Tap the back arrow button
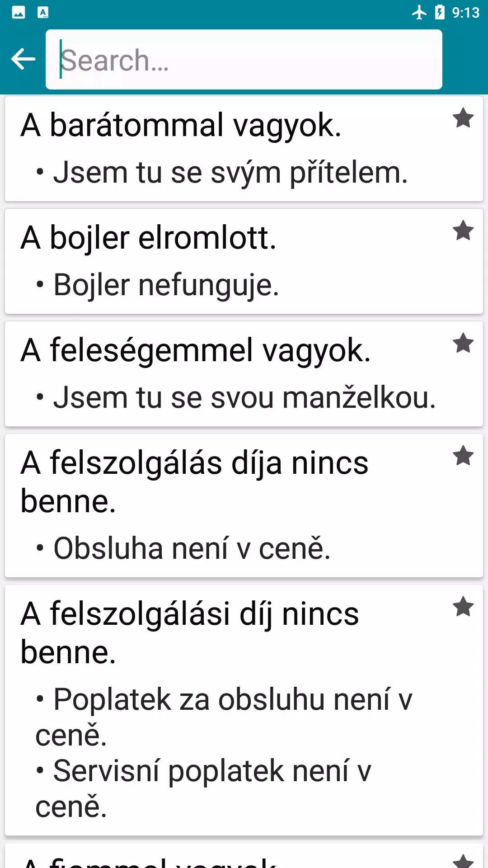 tap(23, 59)
